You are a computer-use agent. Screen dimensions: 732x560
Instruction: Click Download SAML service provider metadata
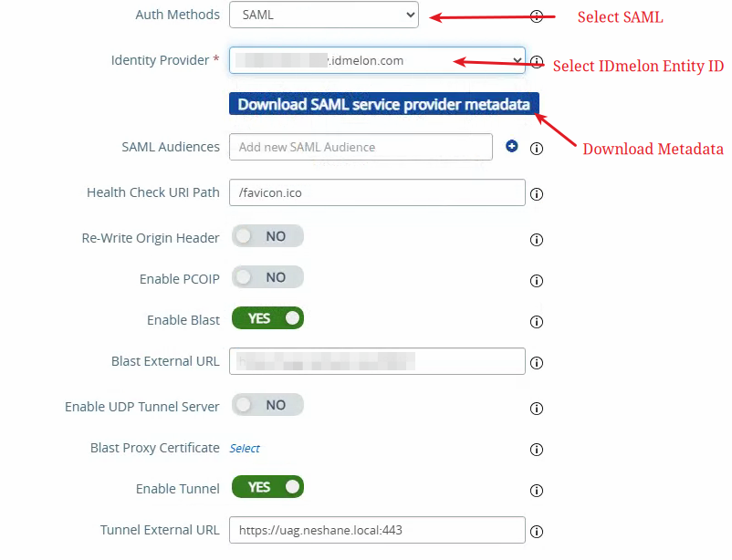pyautogui.click(x=384, y=104)
